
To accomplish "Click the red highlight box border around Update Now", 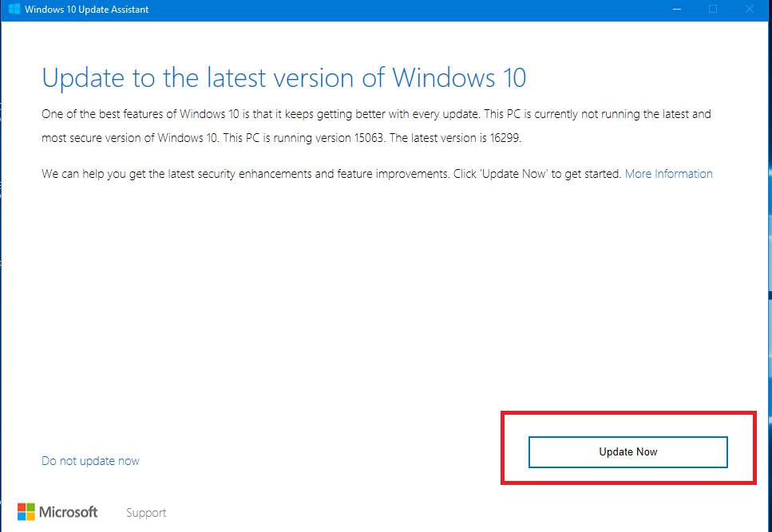I will pyautogui.click(x=628, y=413).
